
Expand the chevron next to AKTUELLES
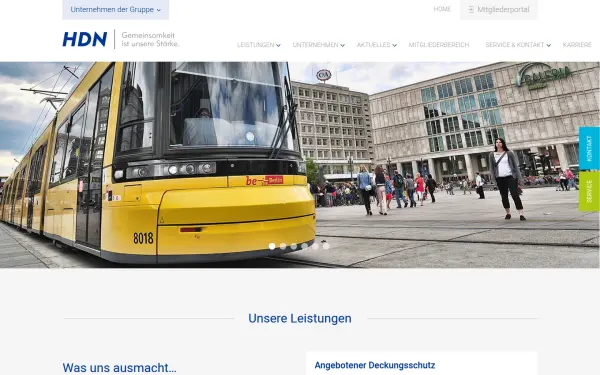coord(395,46)
